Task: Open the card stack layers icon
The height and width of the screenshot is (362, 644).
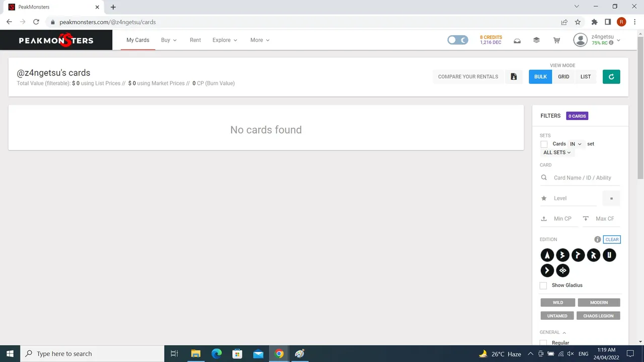Action: click(x=536, y=40)
